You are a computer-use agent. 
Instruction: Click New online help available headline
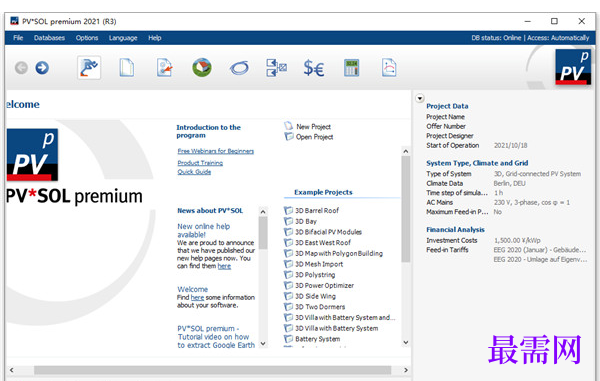tap(203, 230)
